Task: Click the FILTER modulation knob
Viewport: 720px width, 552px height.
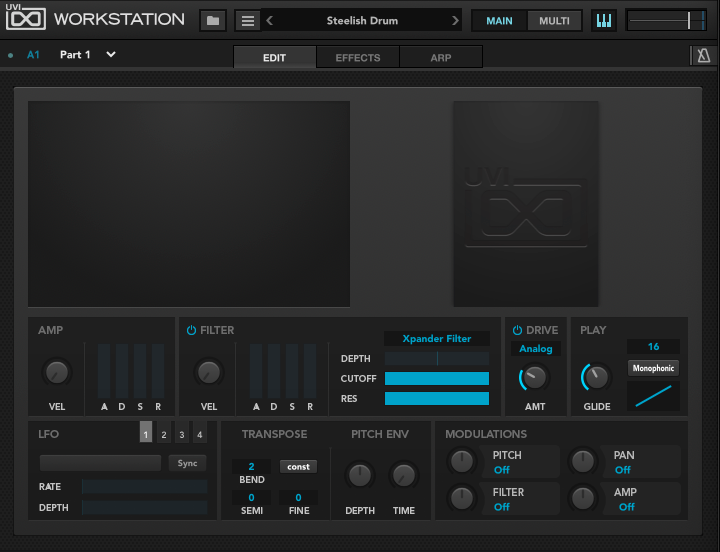Action: [462, 498]
